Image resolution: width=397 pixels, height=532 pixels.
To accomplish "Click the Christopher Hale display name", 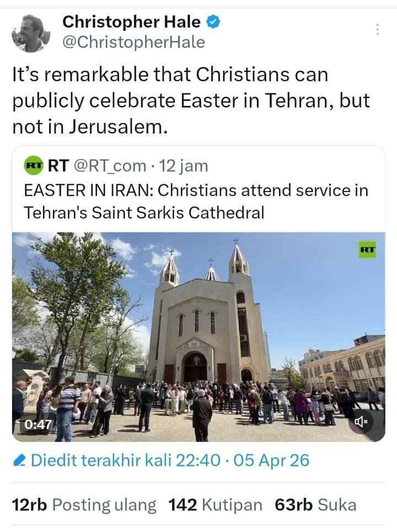I will 131,22.
